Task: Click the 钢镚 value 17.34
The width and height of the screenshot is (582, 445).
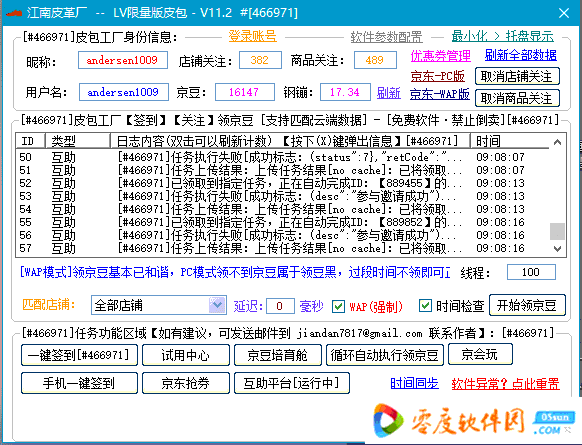Action: click(345, 92)
